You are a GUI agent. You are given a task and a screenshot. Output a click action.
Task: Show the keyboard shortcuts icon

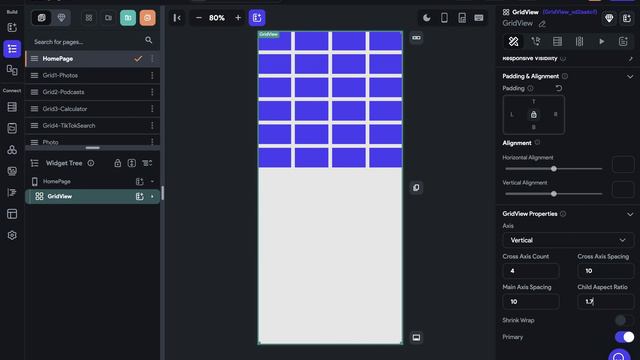pos(479,18)
